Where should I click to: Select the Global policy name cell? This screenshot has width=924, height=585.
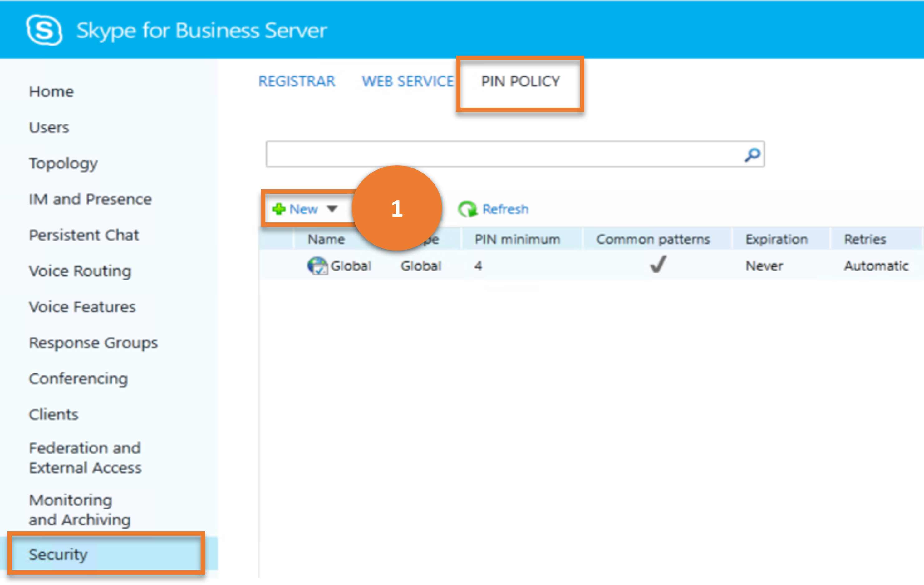[x=351, y=266]
